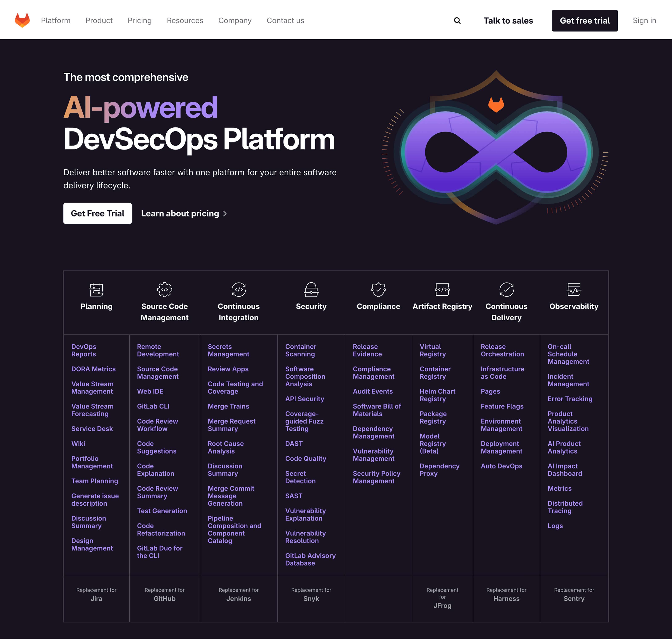Click the Continuous Delivery checkmark icon
Screen dimensions: 672x639
[x=507, y=290]
